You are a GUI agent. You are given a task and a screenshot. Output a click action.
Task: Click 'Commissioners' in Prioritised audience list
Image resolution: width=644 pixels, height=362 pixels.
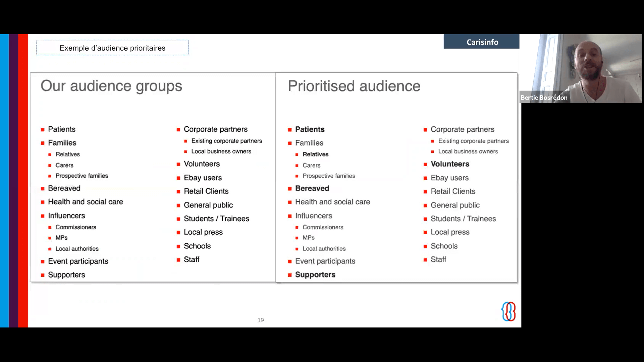tap(323, 227)
